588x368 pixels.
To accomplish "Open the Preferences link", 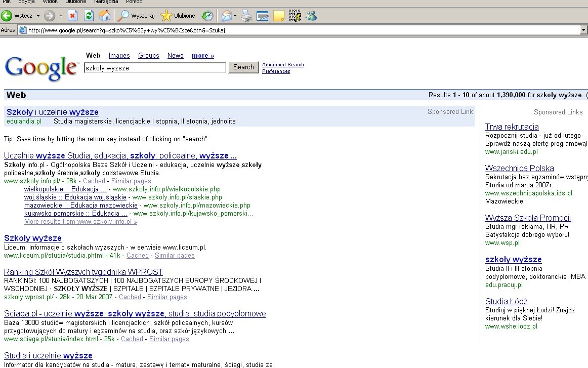I will [276, 71].
